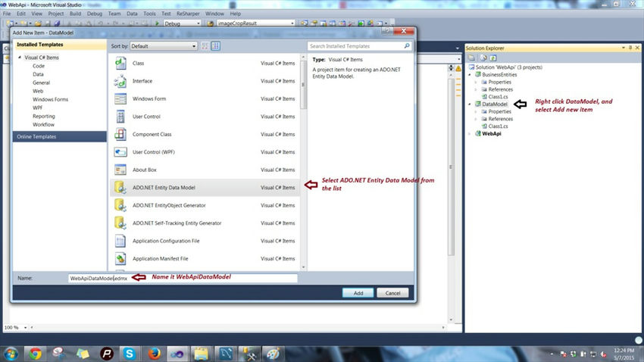The height and width of the screenshot is (362, 644).
Task: Select the Class template icon
Action: point(120,63)
